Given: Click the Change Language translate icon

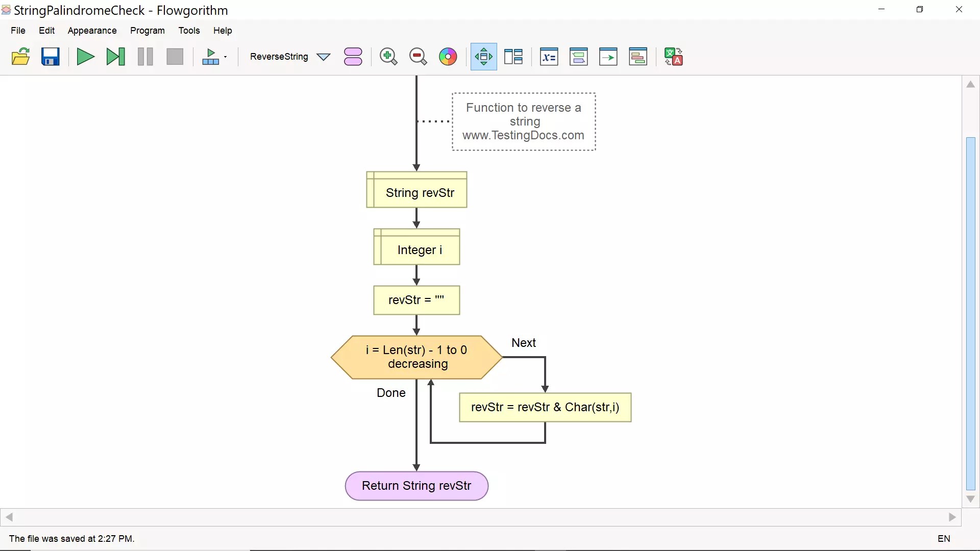Looking at the screenshot, I should 673,57.
